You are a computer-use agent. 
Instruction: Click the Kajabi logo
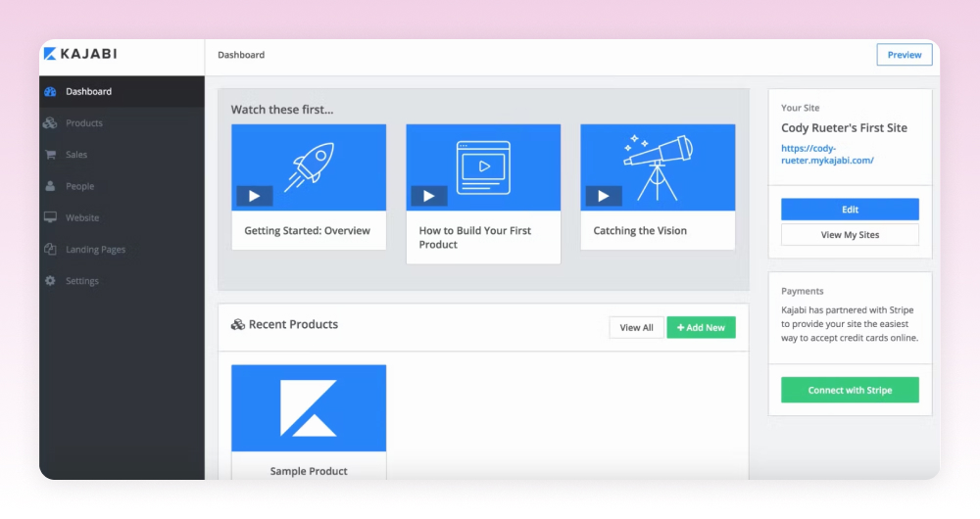[80, 54]
